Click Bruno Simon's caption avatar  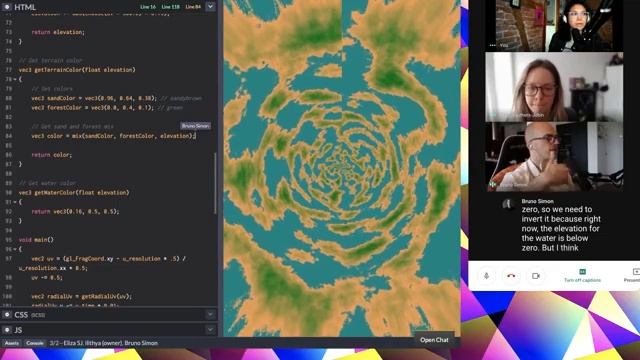coord(508,204)
